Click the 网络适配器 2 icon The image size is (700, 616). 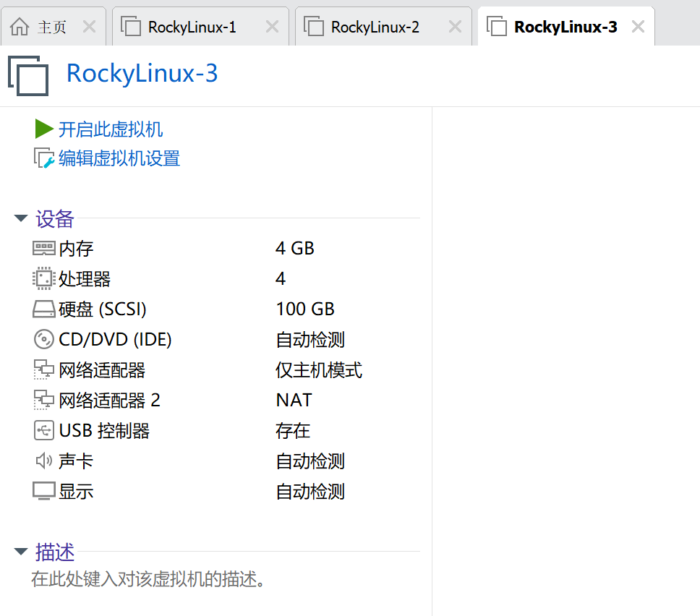click(x=43, y=400)
